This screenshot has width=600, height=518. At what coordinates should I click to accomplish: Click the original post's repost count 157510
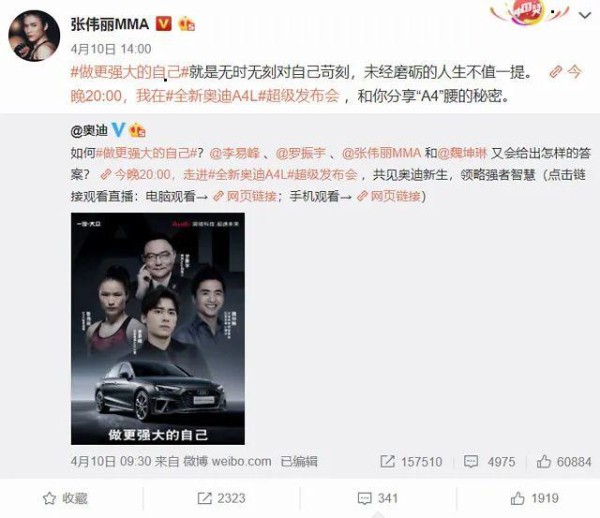411,462
